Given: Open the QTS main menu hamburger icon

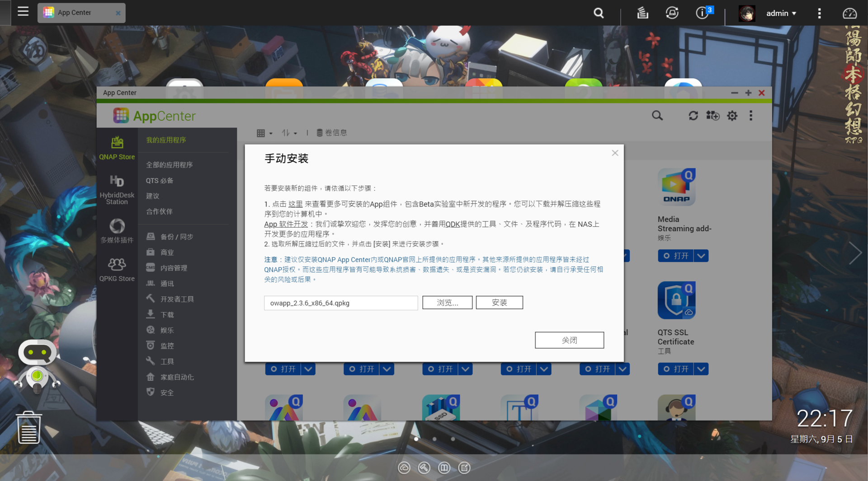Looking at the screenshot, I should 23,12.
